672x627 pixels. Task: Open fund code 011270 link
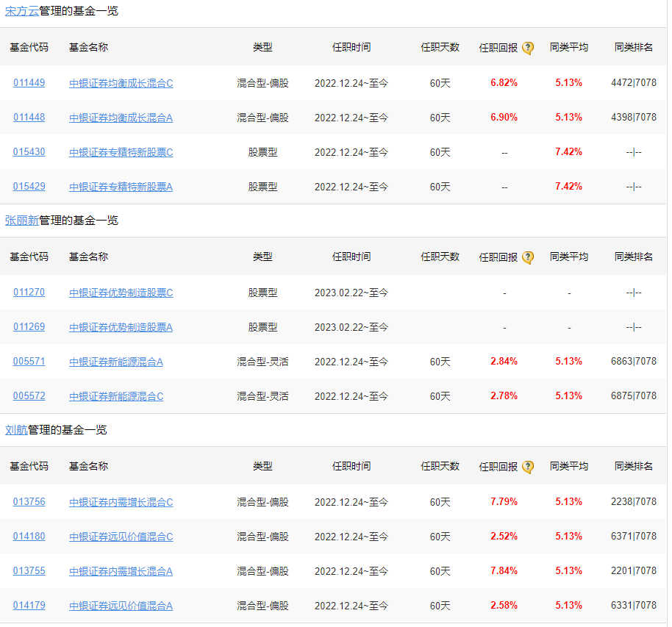coord(29,293)
